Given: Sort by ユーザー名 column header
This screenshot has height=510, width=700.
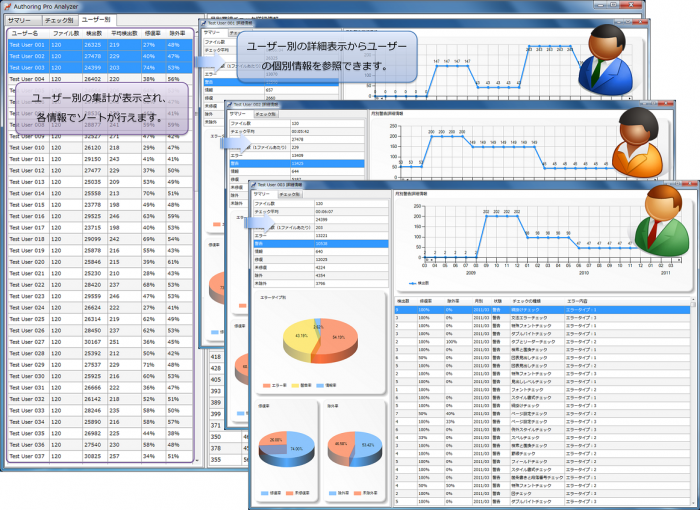Looking at the screenshot, I should (x=25, y=34).
